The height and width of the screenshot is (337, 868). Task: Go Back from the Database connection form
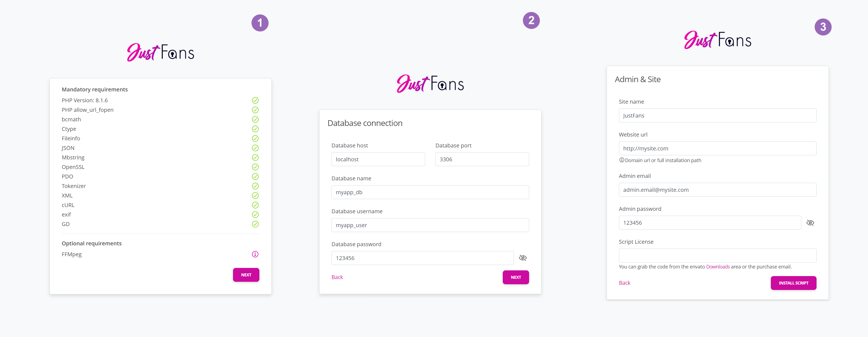click(337, 277)
